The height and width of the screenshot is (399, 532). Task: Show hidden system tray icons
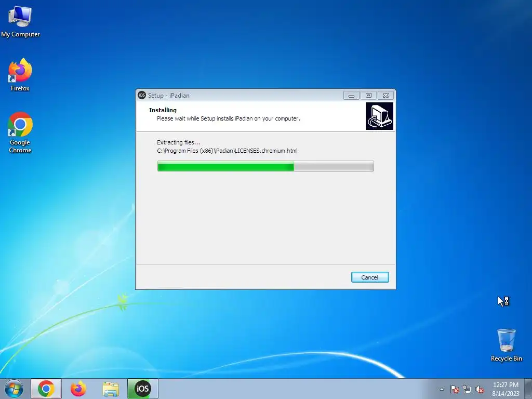click(442, 389)
